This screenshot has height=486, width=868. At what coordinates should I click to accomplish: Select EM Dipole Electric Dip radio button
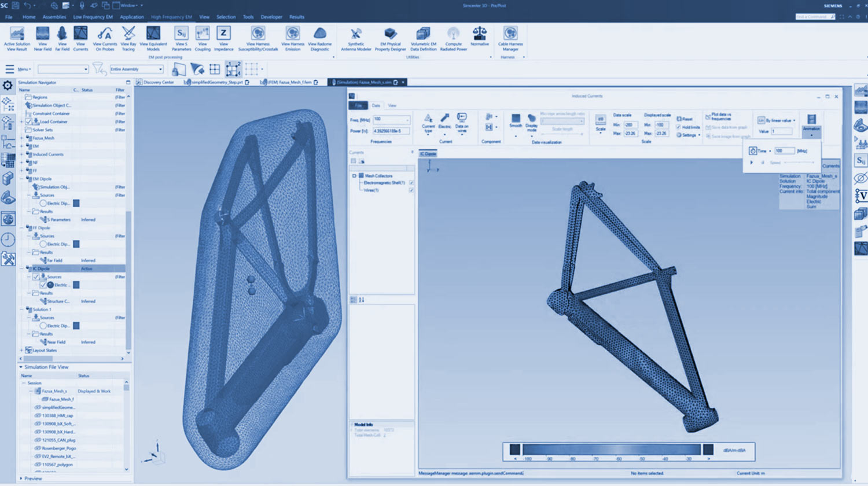(43, 203)
